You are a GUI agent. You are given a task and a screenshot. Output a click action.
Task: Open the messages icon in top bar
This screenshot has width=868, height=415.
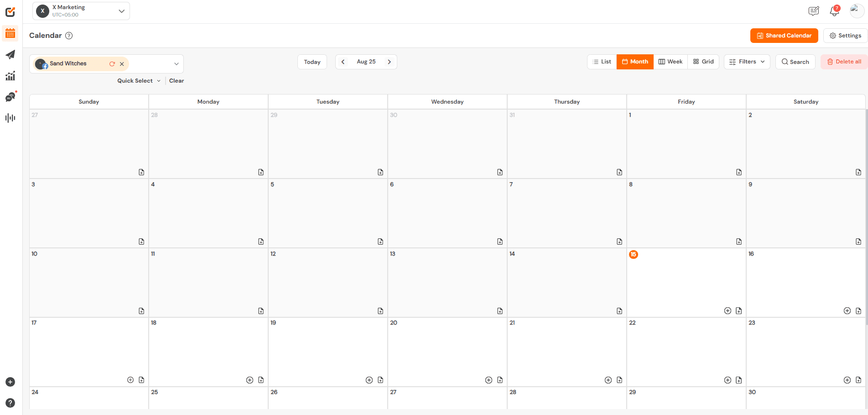click(814, 11)
